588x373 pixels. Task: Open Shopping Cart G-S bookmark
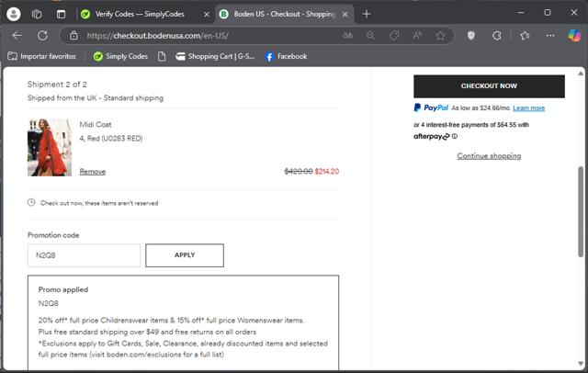coord(215,56)
